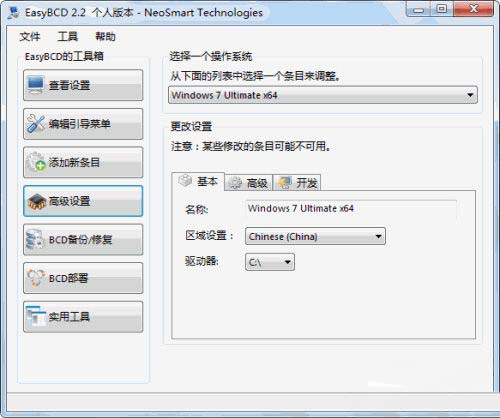Go to 添加新条目 section
500x418 pixels.
click(83, 162)
